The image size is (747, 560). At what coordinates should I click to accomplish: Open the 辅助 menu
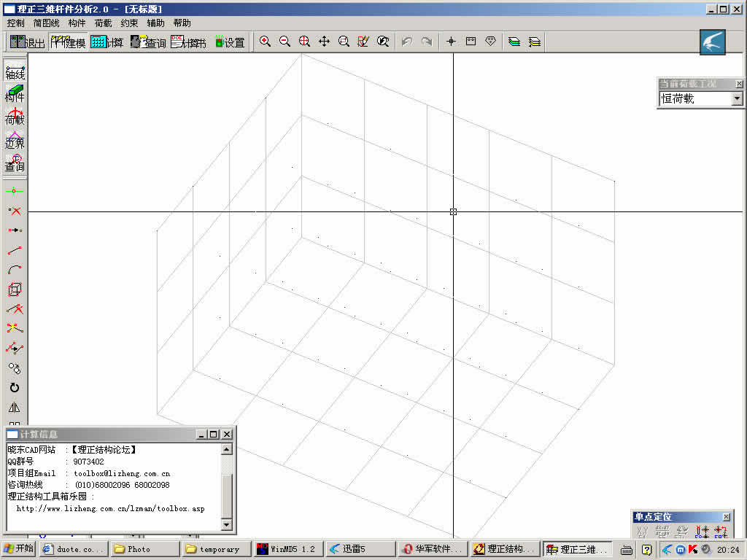155,23
